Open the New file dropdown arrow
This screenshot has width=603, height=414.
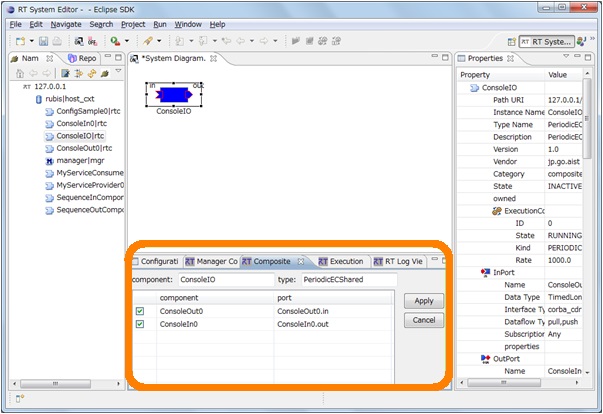coord(32,41)
